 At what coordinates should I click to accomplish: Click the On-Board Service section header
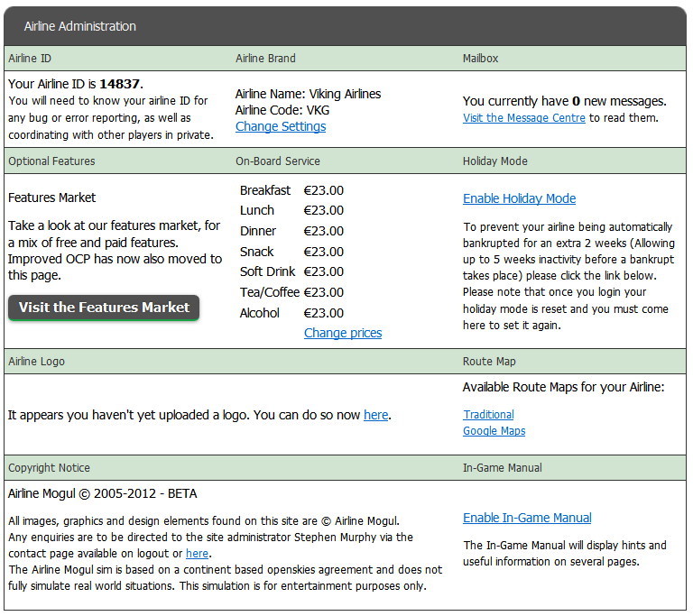pos(278,161)
